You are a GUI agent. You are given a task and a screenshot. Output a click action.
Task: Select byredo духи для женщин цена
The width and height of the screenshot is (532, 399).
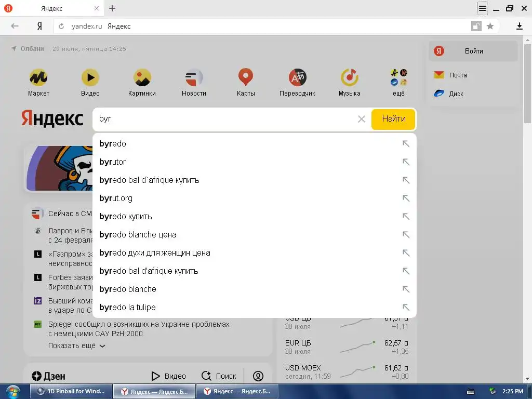255,253
